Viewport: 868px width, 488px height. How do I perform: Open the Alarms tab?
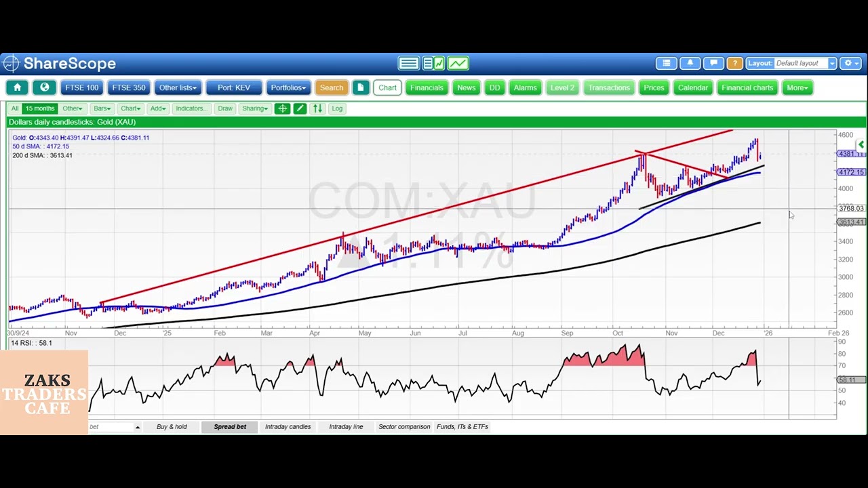pyautogui.click(x=525, y=87)
